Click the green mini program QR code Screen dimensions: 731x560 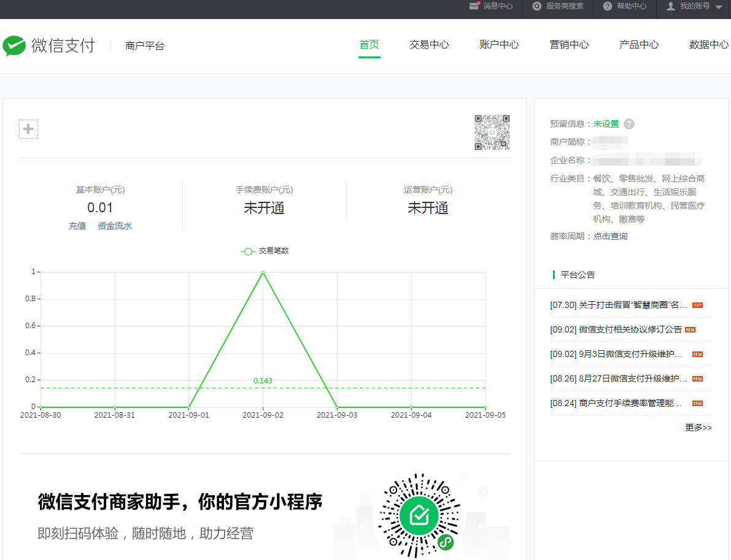(419, 516)
